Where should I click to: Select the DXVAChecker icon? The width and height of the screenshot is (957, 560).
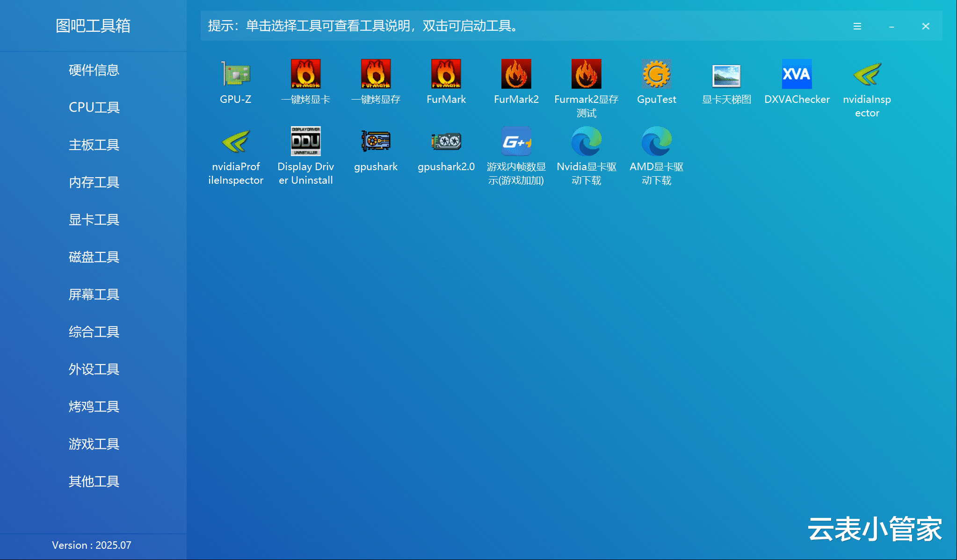(x=797, y=74)
